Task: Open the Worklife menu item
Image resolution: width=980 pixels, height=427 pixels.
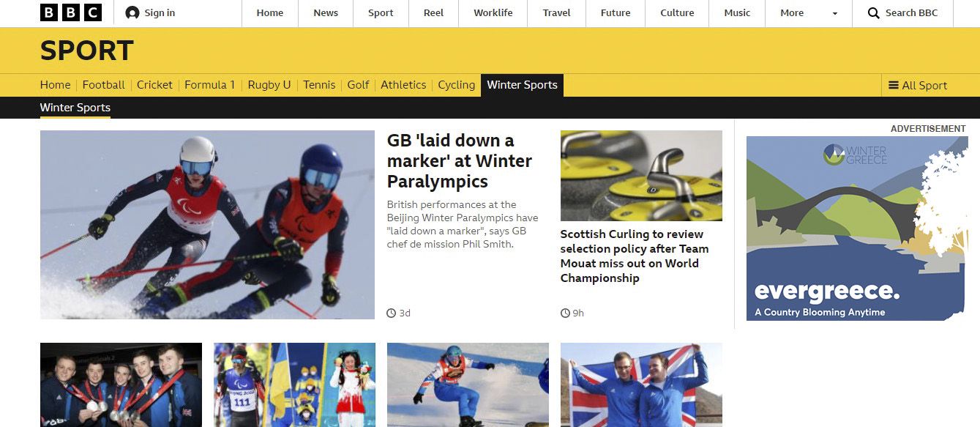Action: point(493,13)
